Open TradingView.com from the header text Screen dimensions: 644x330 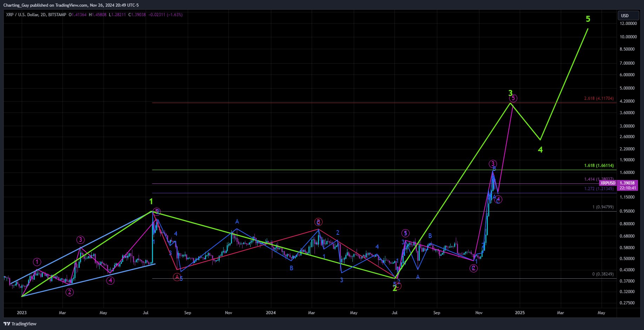[71, 5]
